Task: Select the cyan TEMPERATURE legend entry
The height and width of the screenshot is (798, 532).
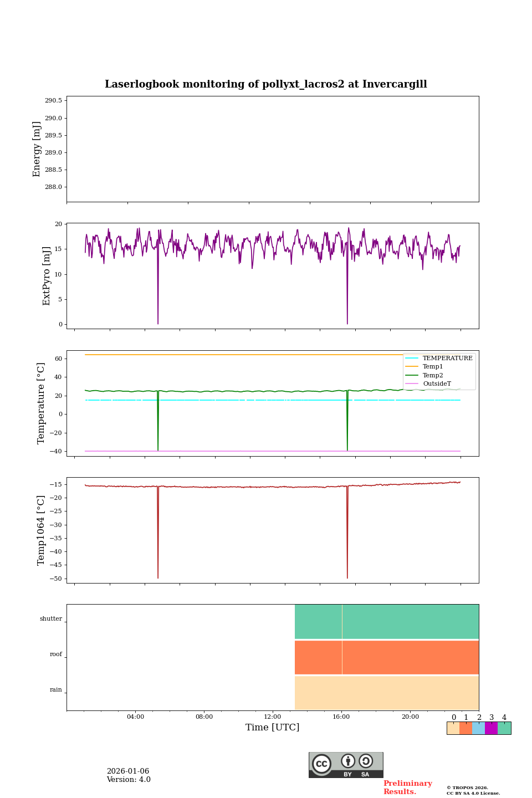Action: [447, 358]
